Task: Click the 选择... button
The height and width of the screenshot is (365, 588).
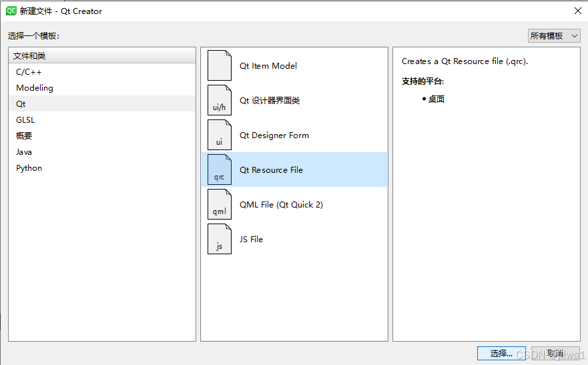Action: pyautogui.click(x=501, y=354)
